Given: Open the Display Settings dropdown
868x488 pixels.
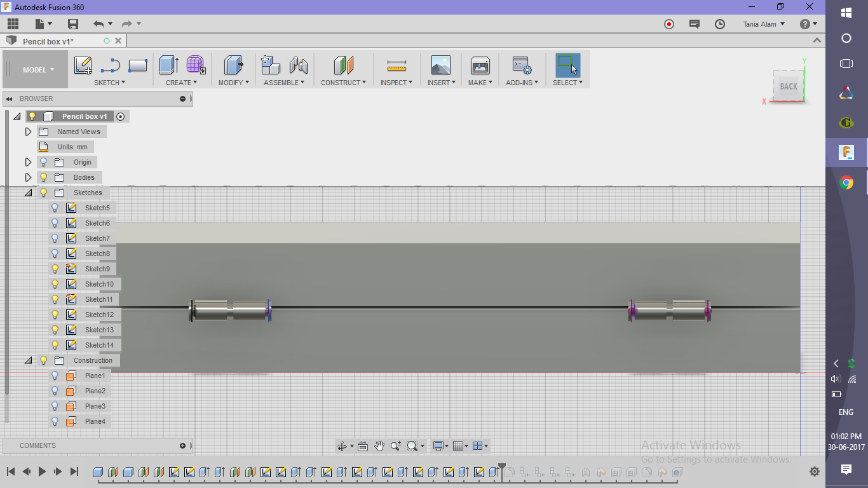Looking at the screenshot, I should pyautogui.click(x=440, y=446).
